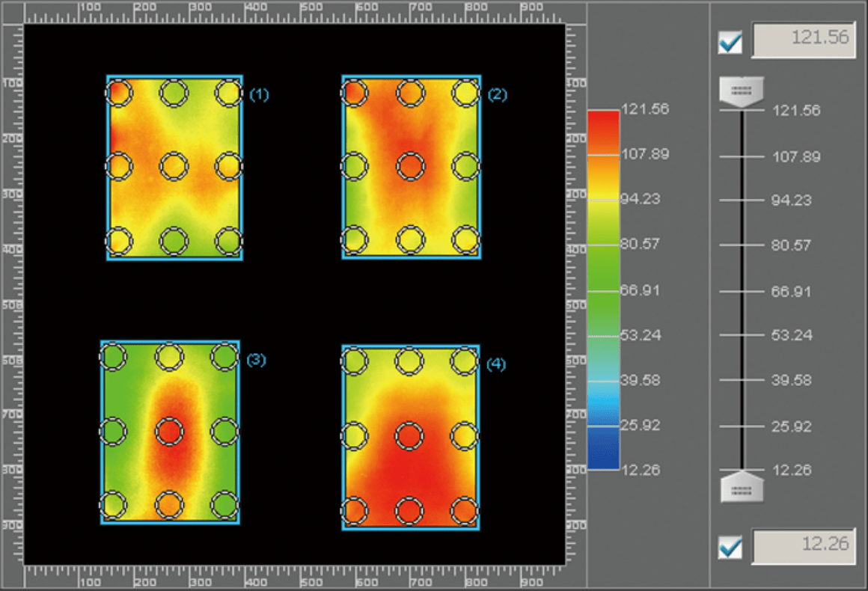Click the red top of the color scale bar
This screenshot has width=868, height=591.
pyautogui.click(x=603, y=120)
